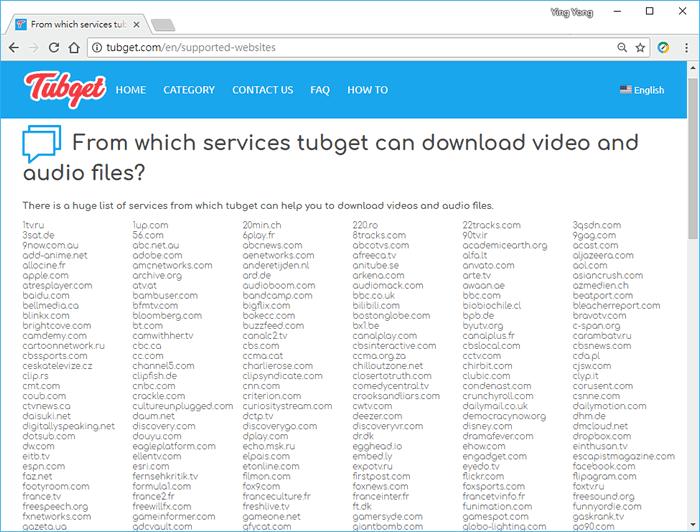Click 'adobe.com' in the list
Image resolution: width=700 pixels, height=532 pixels.
[x=157, y=255]
